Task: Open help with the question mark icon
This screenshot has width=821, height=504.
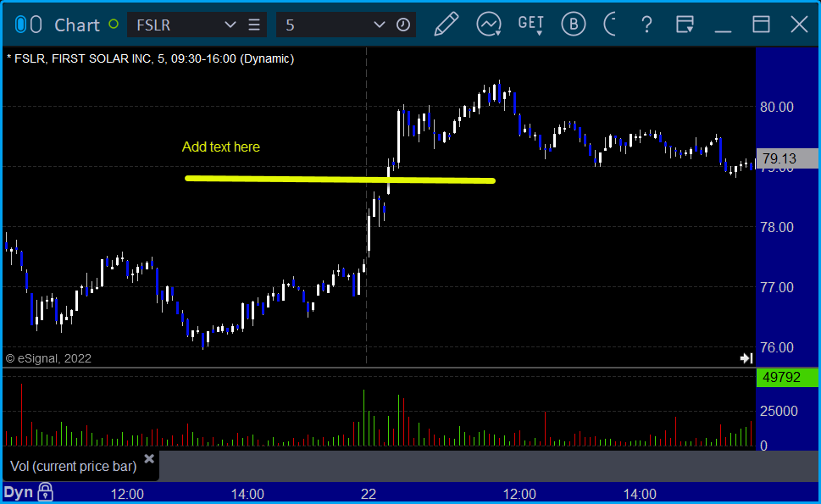Action: 646,24
